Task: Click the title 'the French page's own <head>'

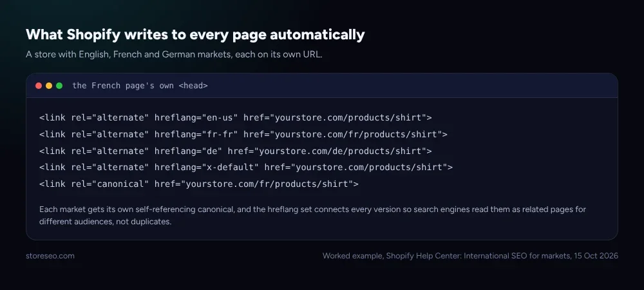Action: click(x=140, y=86)
